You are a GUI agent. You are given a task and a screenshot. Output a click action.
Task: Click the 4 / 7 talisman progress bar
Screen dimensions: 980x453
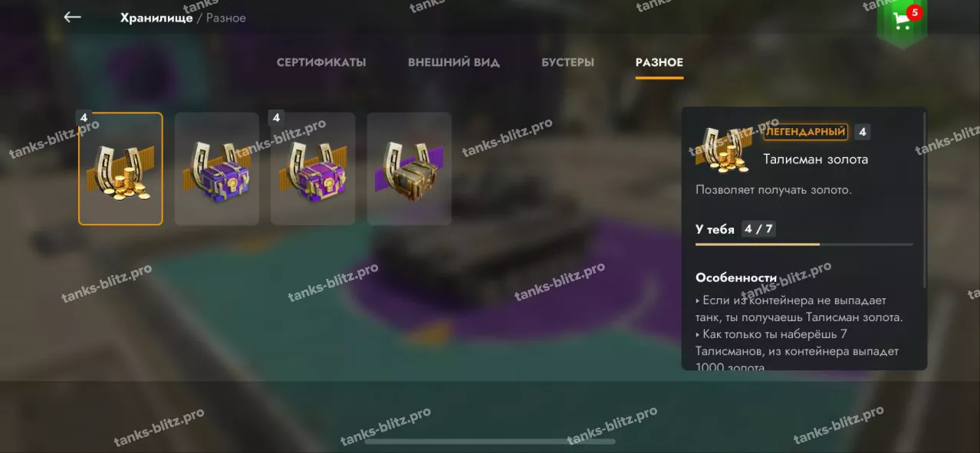804,245
